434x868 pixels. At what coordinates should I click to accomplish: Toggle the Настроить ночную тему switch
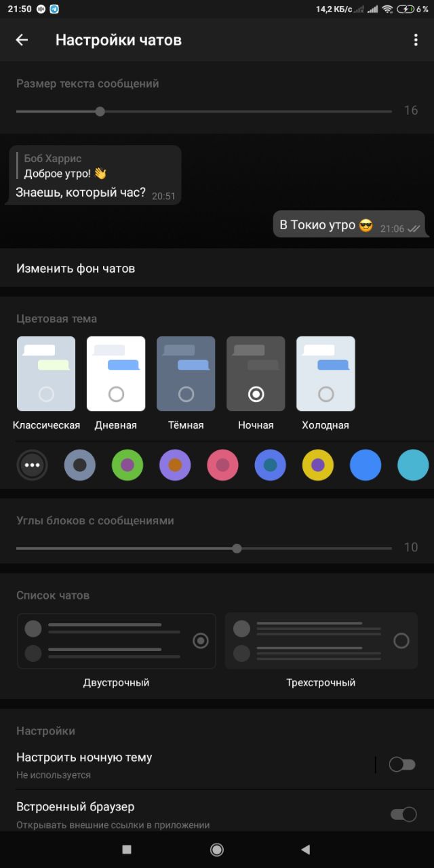[x=402, y=765]
